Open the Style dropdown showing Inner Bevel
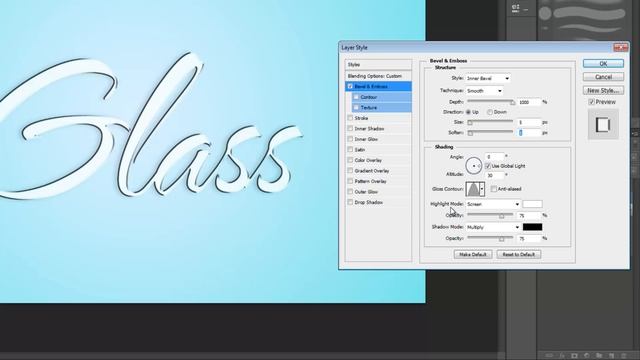 point(488,78)
